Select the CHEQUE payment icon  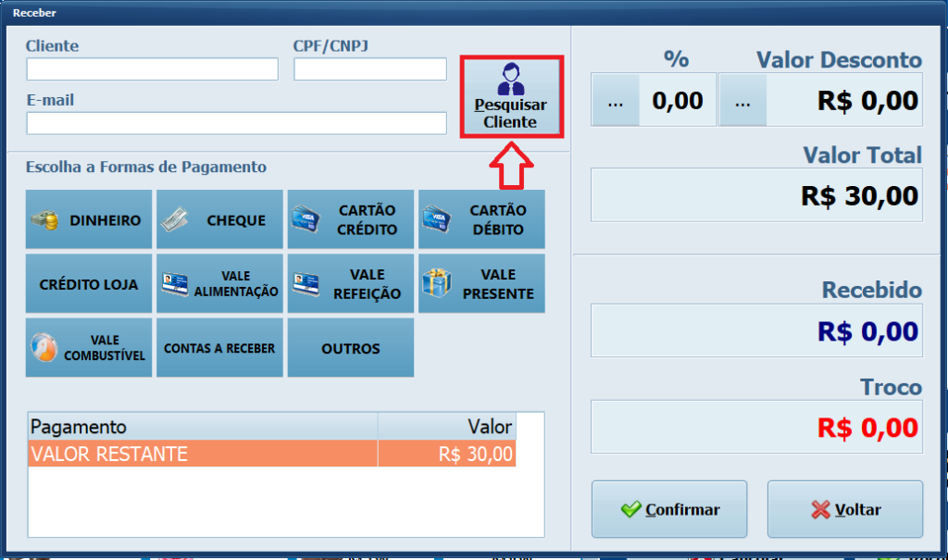[219, 219]
